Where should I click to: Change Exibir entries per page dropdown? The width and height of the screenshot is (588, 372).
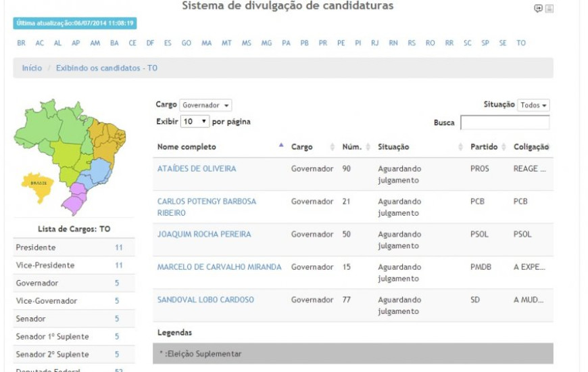point(195,121)
